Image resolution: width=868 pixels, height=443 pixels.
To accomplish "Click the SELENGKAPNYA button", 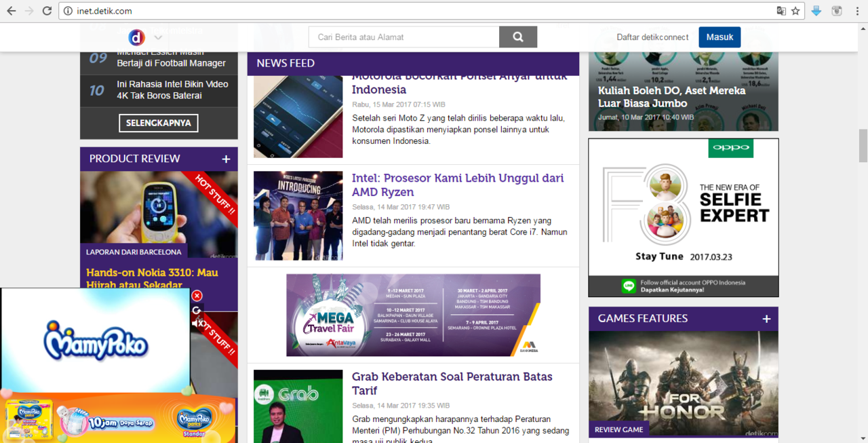I will click(159, 123).
